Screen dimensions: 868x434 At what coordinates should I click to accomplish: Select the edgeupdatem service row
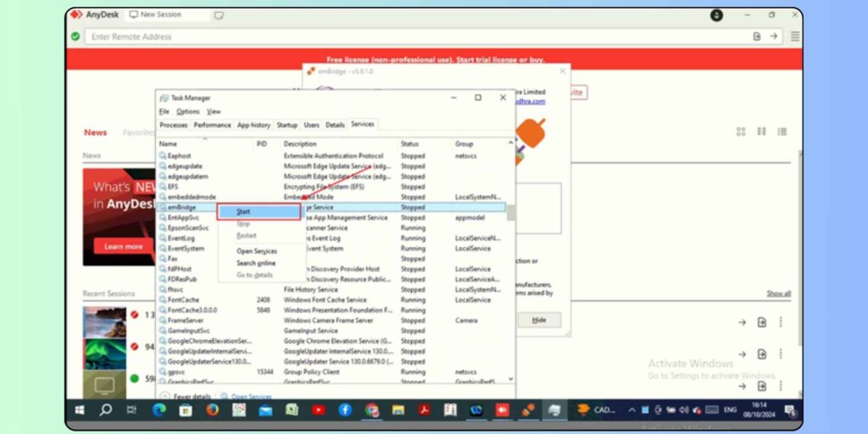click(x=331, y=176)
